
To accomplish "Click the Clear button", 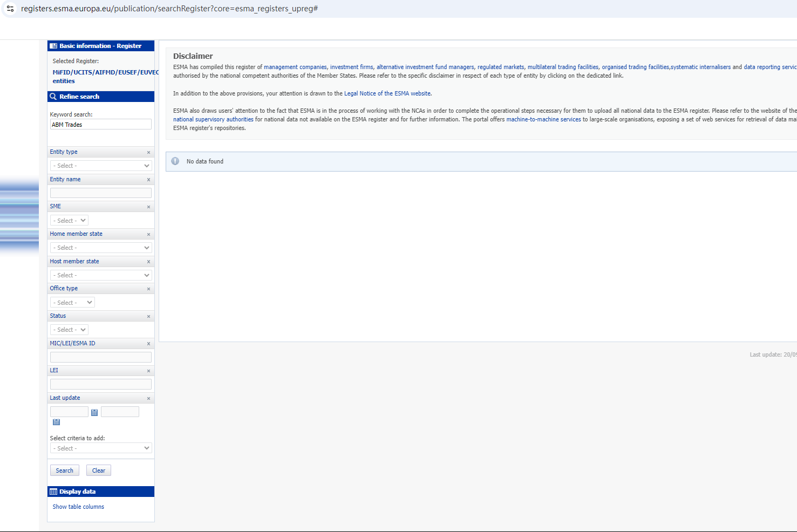I will tap(99, 470).
